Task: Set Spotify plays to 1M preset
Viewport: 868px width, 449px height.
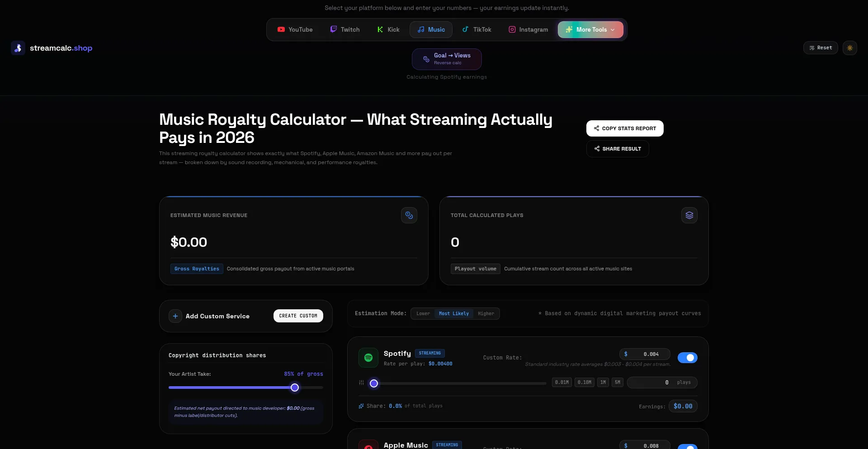Action: point(603,383)
